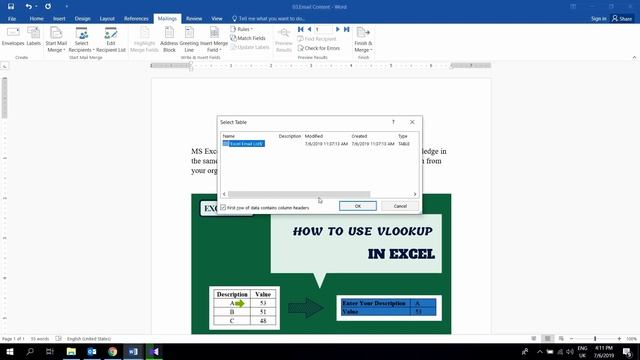Click the help question mark in Select Table
Viewport: 640px width, 360px height.
click(x=393, y=122)
